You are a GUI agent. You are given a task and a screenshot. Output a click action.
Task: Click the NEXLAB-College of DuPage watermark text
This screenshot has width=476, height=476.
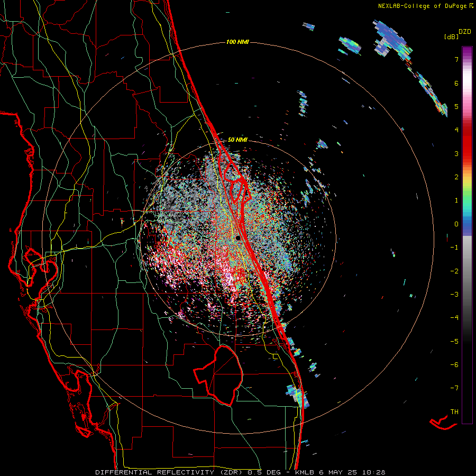(x=422, y=6)
